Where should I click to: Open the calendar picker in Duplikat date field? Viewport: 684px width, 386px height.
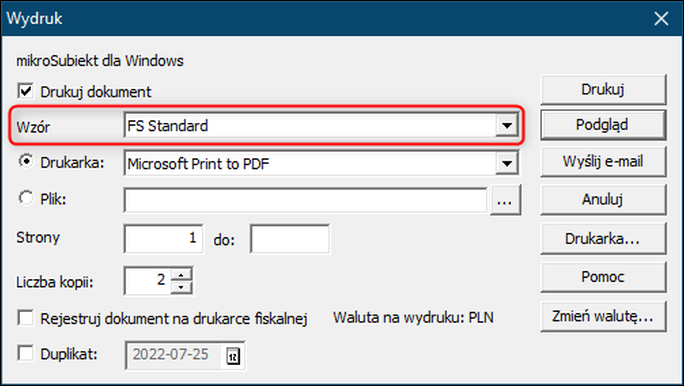233,356
